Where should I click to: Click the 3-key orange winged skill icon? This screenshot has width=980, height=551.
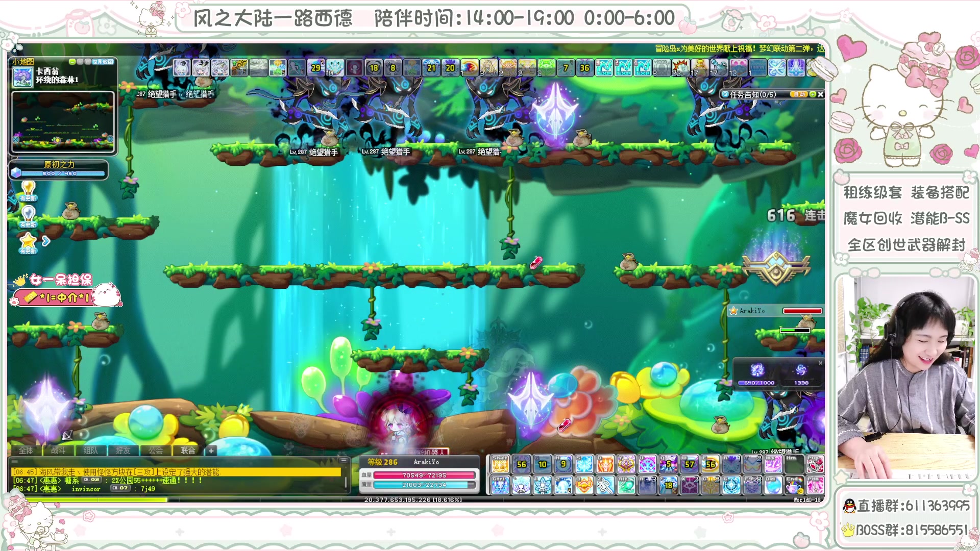click(x=584, y=485)
